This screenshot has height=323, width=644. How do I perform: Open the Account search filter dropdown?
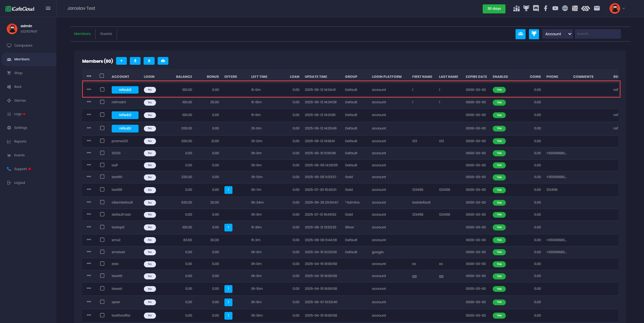point(557,34)
